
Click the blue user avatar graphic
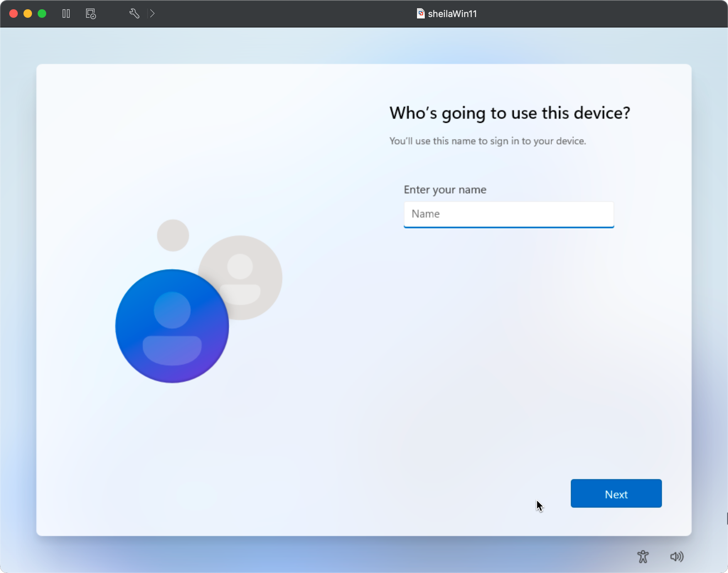coord(172,326)
